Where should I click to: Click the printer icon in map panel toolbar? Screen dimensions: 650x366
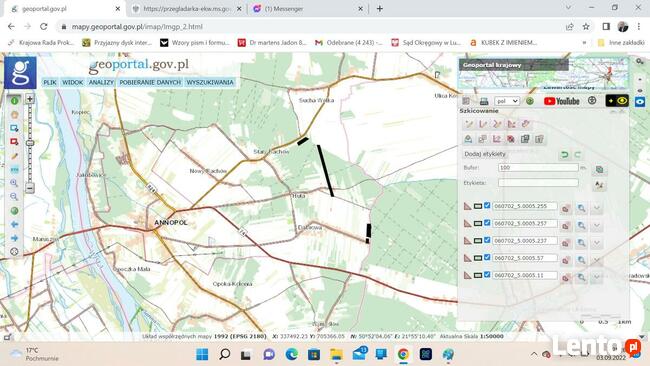(x=484, y=101)
